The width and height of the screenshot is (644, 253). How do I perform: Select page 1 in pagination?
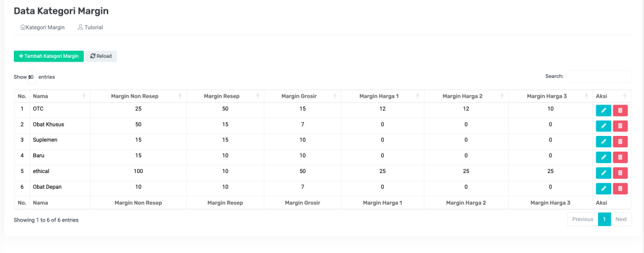604,219
